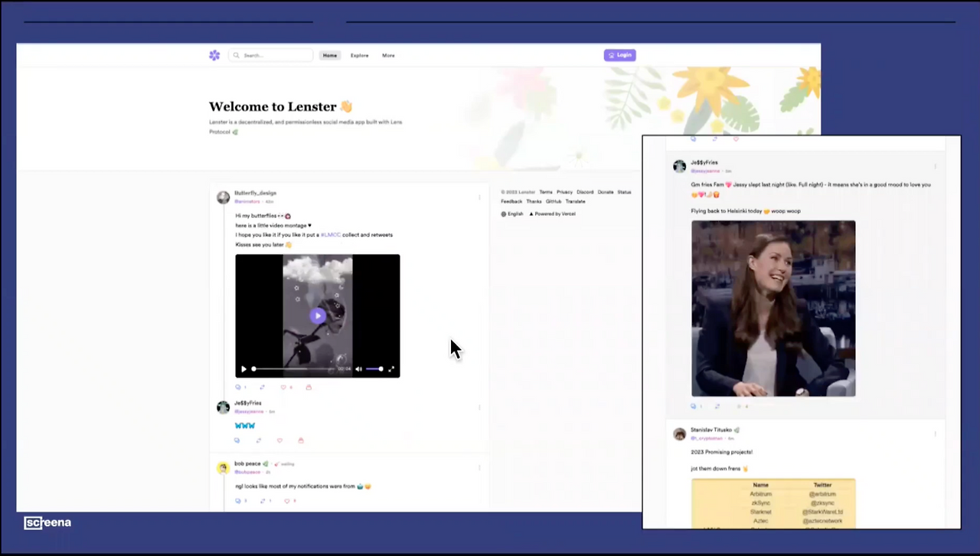
Task: Open options menu for Stanislav Titusko's post
Action: (x=935, y=434)
